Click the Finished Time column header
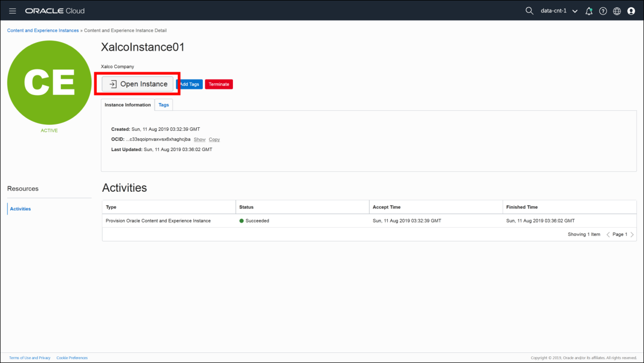The image size is (644, 363). [x=570, y=207]
